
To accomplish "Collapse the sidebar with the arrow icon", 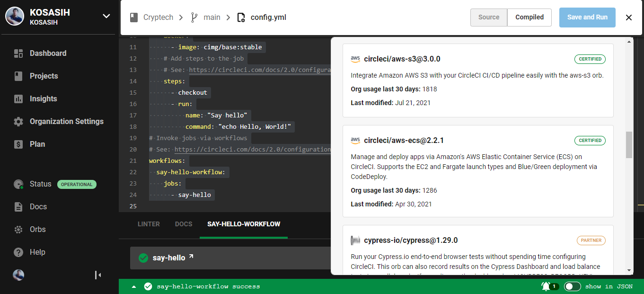I will (x=98, y=275).
